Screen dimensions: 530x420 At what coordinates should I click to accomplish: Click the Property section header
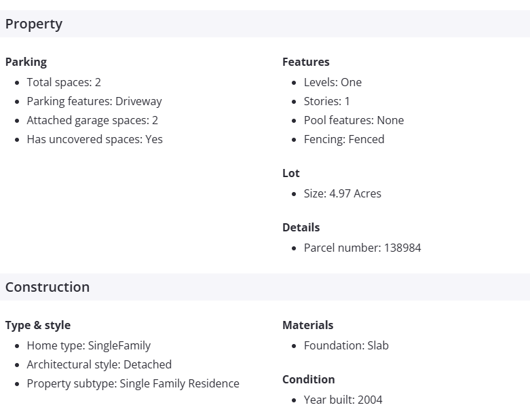[x=34, y=24]
